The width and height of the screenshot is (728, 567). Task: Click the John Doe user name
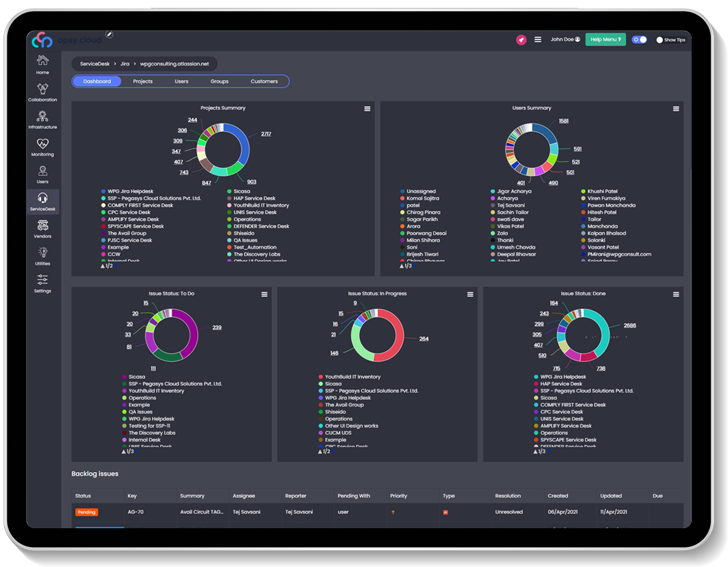tap(562, 39)
